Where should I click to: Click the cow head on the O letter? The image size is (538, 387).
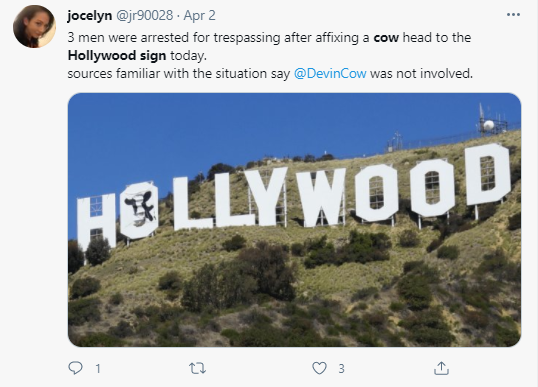(x=140, y=209)
